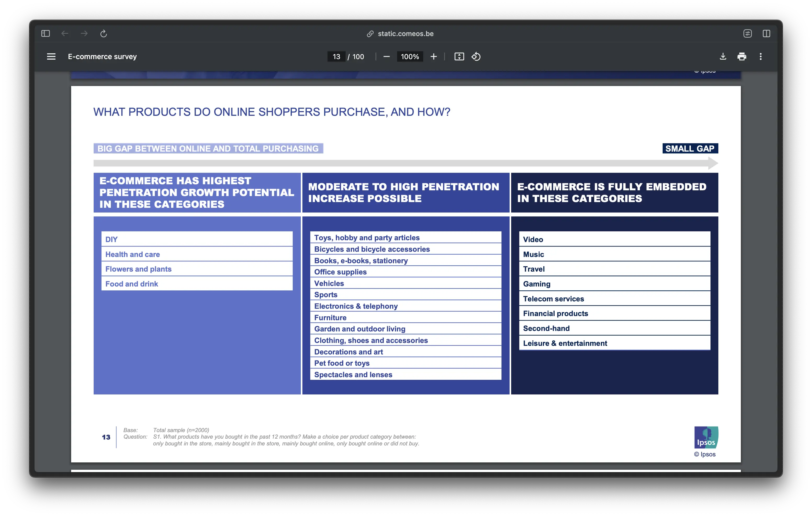812x516 pixels.
Task: Click the static.comeos.be address bar
Action: pos(406,33)
